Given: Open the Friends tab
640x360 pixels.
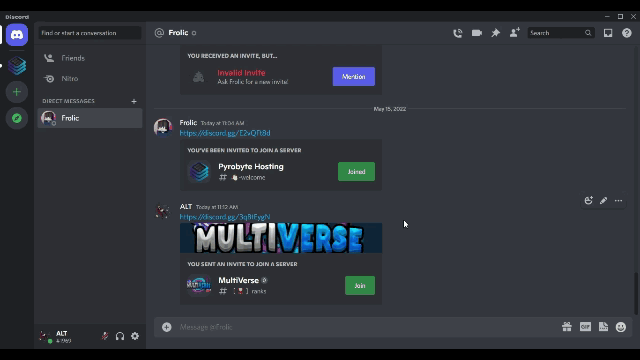Looking at the screenshot, I should pyautogui.click(x=90, y=58).
